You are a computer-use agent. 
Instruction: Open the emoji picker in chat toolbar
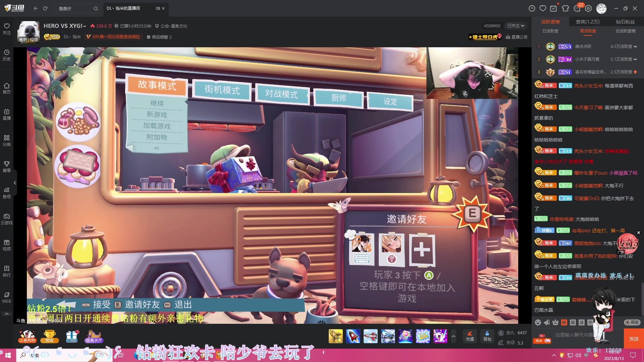[538, 322]
